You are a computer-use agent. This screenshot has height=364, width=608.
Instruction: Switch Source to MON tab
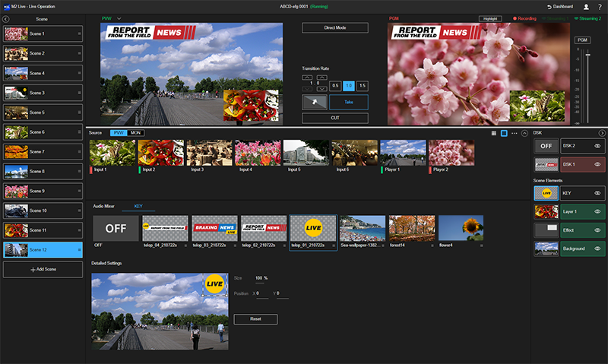click(x=135, y=133)
